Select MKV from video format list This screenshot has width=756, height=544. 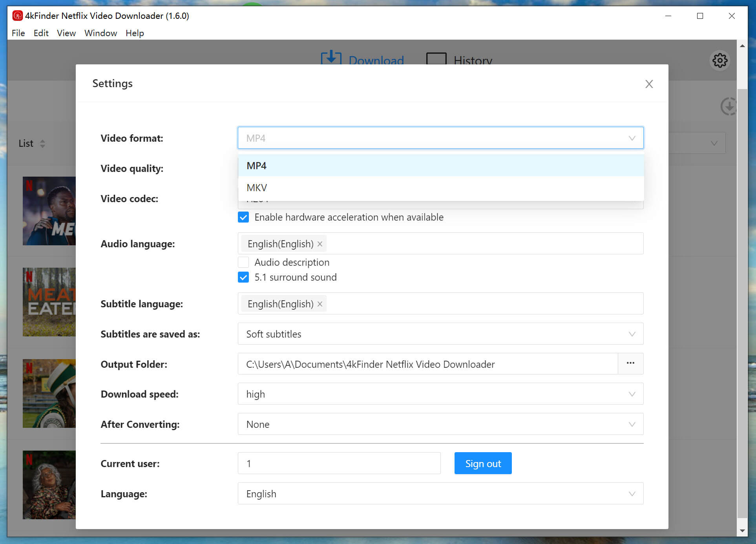click(440, 188)
